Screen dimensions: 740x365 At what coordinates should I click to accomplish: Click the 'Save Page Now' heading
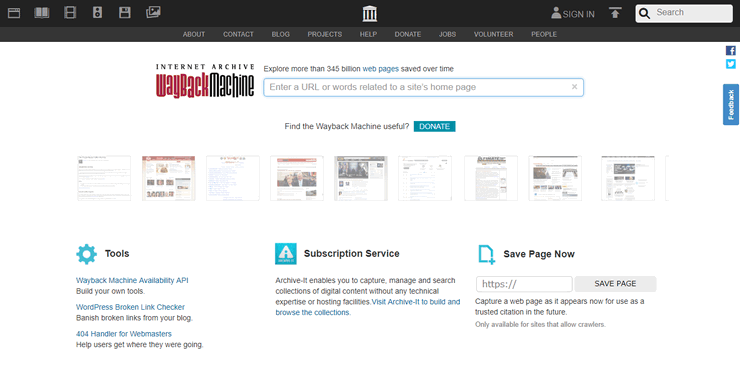pos(539,254)
